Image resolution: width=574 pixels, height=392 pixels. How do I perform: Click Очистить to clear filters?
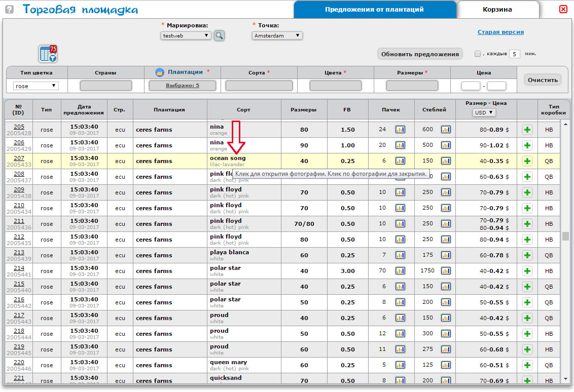coord(543,80)
